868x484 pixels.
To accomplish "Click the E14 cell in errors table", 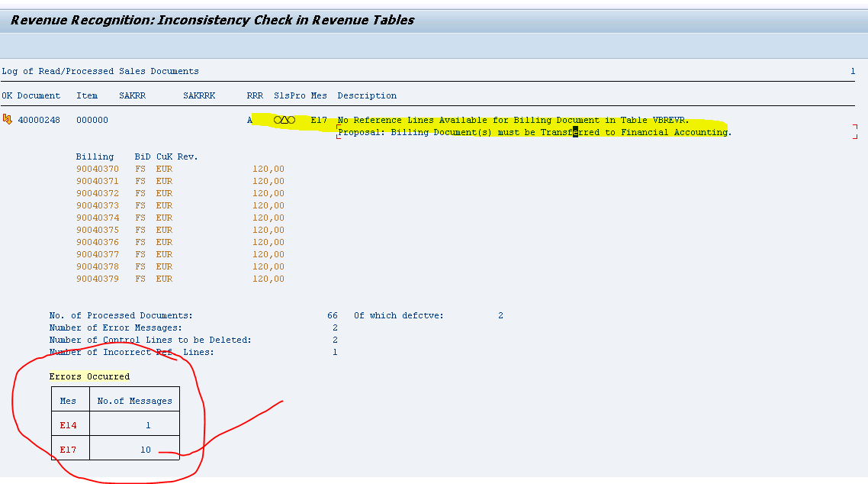I will pyautogui.click(x=69, y=424).
